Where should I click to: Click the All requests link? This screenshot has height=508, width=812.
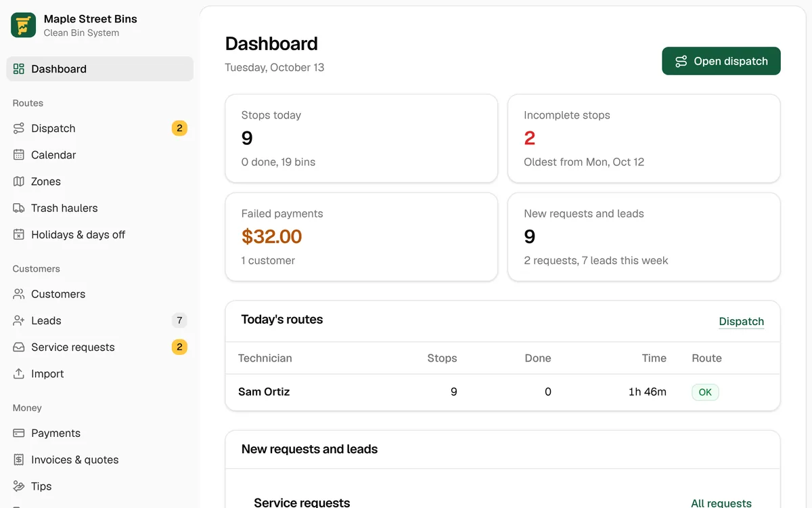pyautogui.click(x=721, y=503)
